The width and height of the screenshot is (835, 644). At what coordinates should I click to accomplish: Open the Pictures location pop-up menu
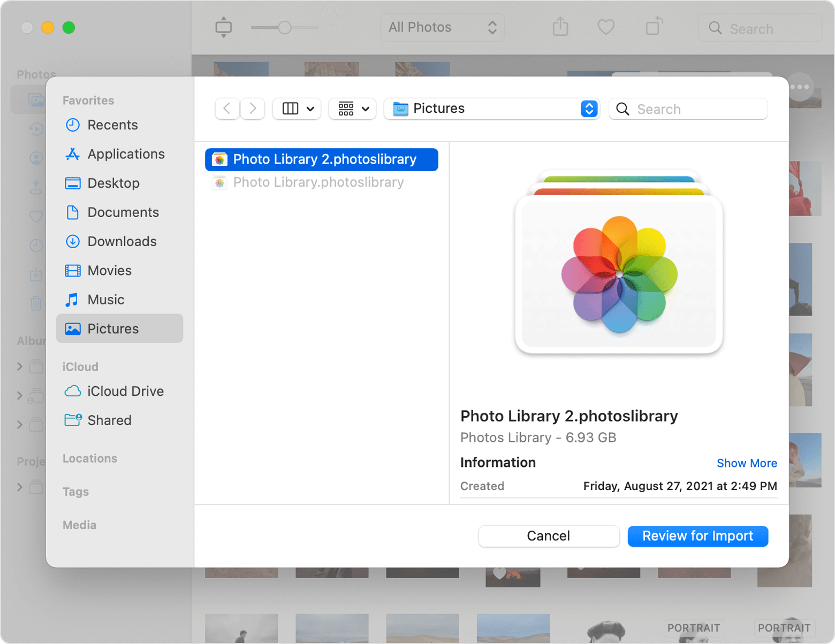click(x=492, y=109)
